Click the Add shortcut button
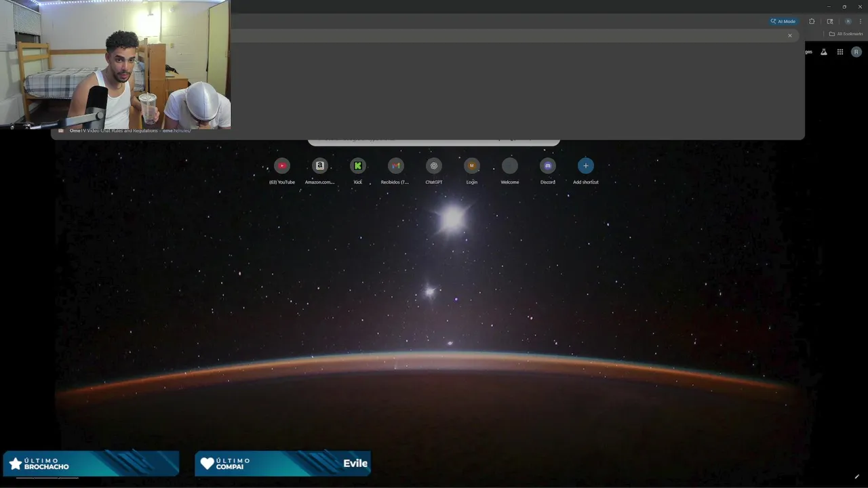868x488 pixels. [x=586, y=171]
